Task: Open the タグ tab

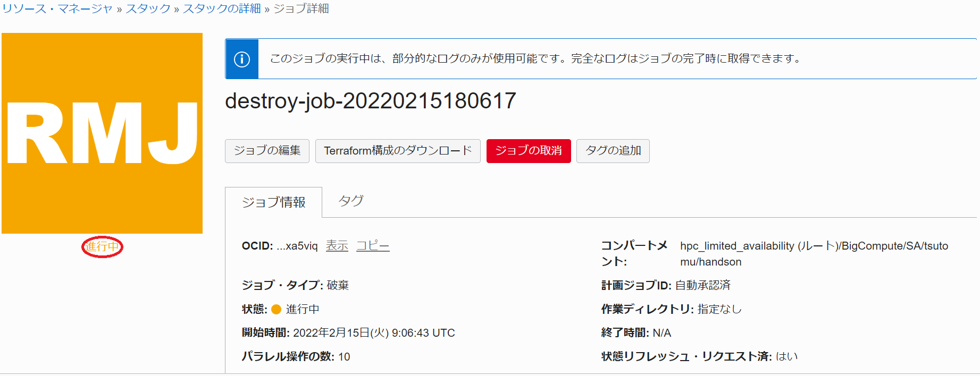Action: tap(351, 201)
